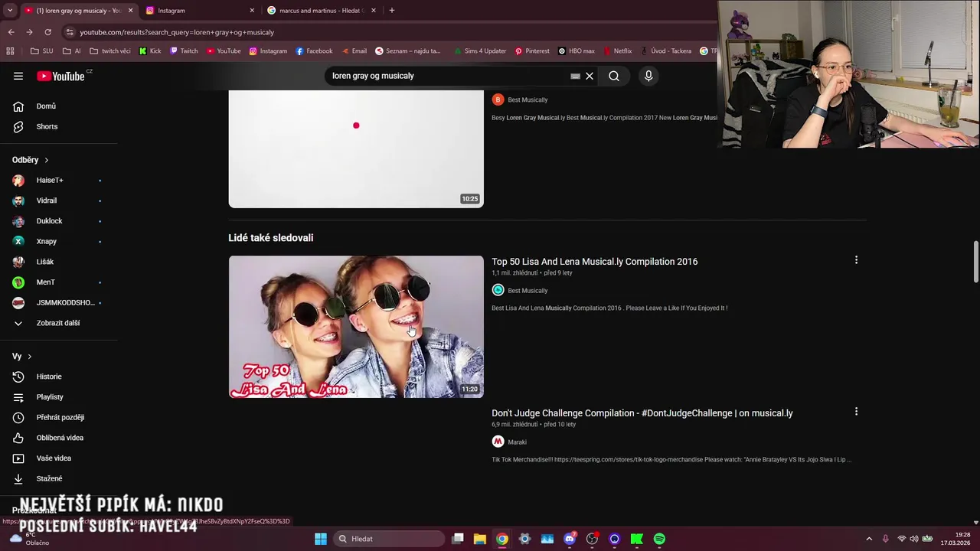
Task: Open Přehrát později list
Action: click(60, 417)
